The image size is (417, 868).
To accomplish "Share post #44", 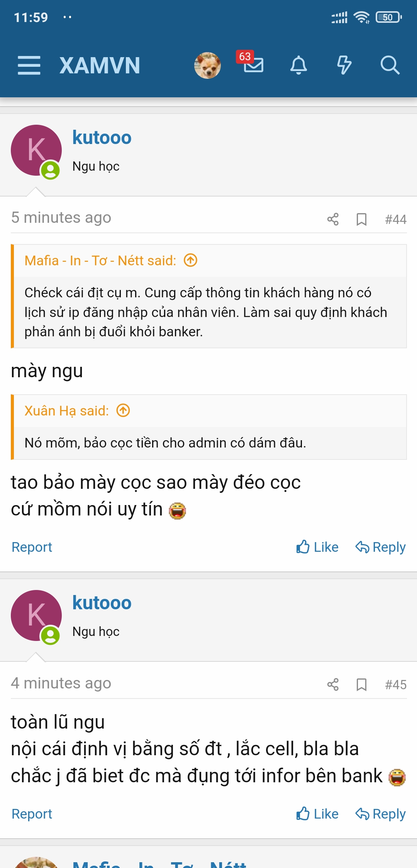I will [x=333, y=219].
